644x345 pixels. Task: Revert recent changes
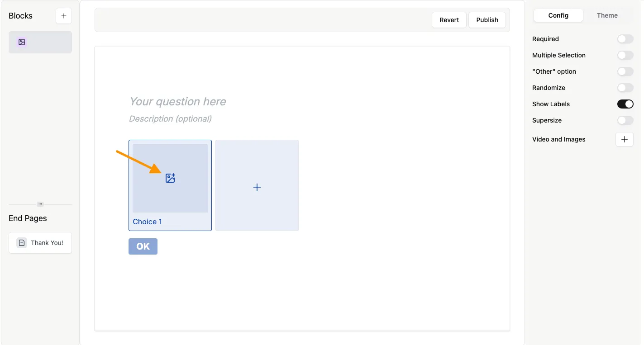448,20
